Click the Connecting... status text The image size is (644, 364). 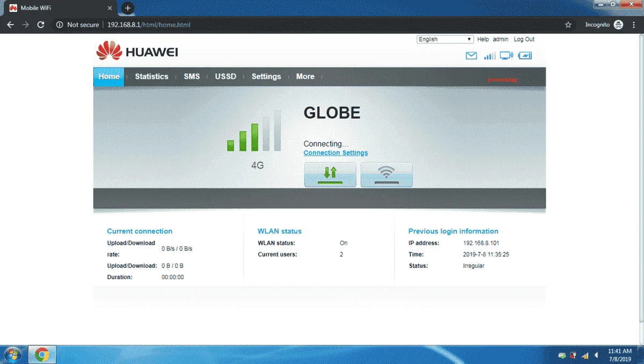[x=326, y=144]
